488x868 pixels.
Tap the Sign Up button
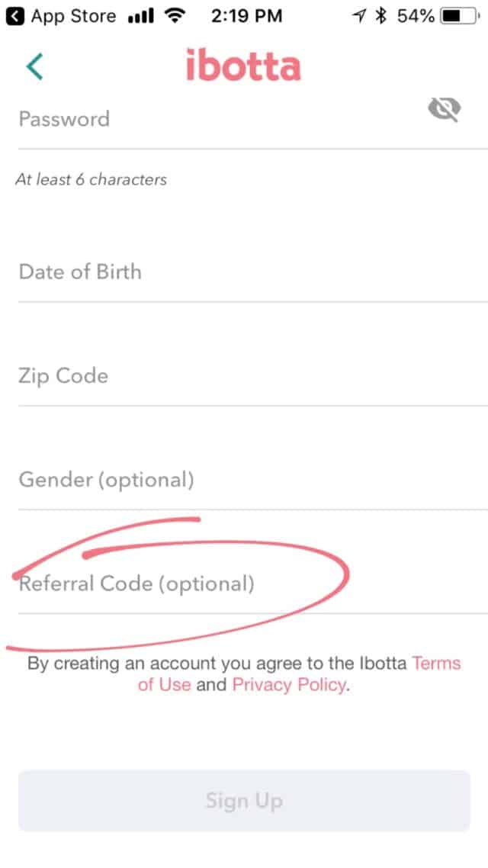pos(244,800)
